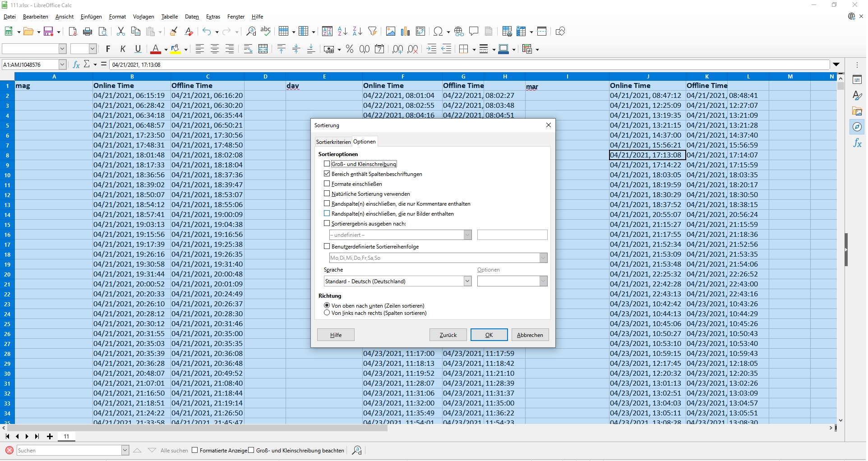
Task: Click the Alle suchen button
Action: 174,450
